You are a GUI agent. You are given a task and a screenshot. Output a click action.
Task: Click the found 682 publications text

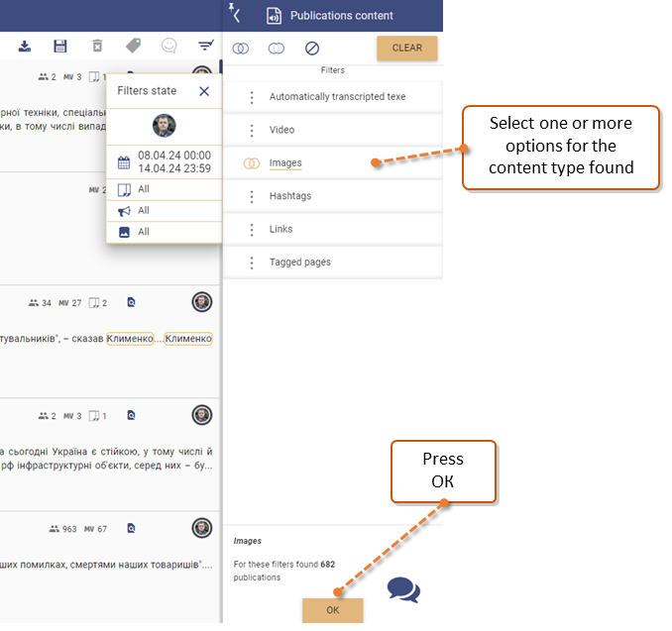(x=284, y=571)
